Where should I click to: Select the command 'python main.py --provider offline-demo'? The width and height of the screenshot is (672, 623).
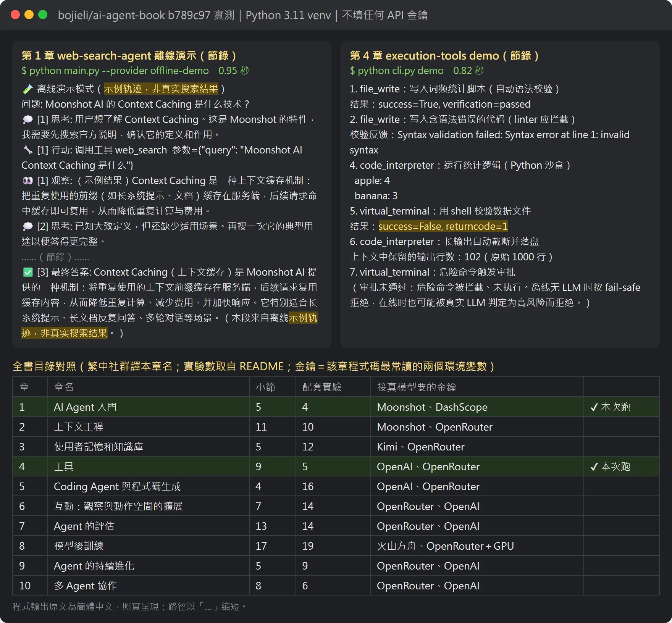119,71
